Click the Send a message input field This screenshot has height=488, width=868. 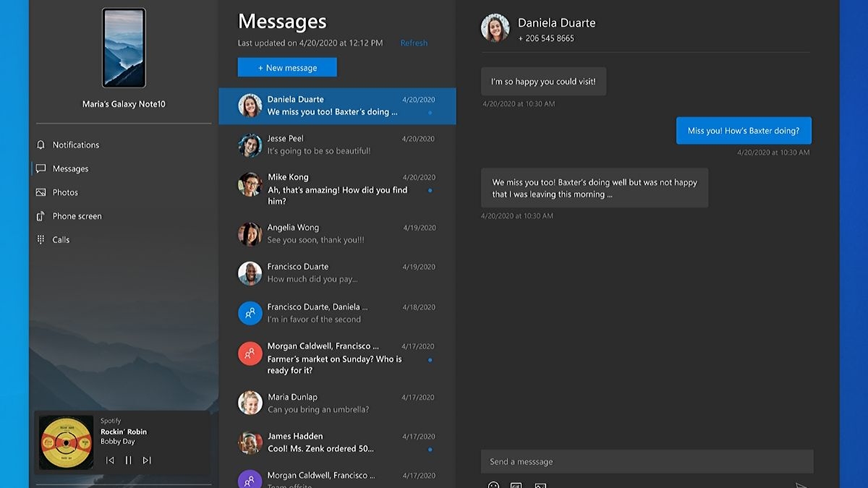tap(647, 462)
